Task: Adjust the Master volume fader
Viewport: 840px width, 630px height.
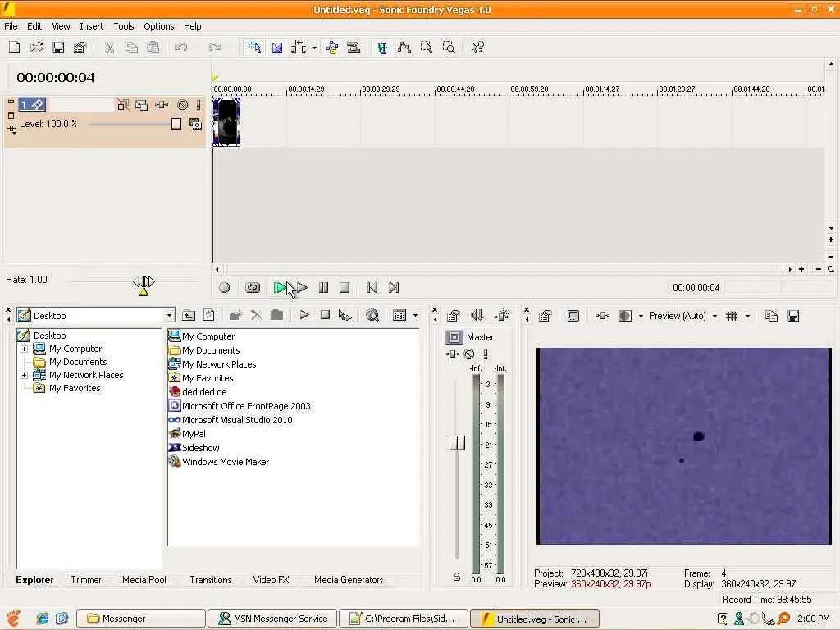Action: [x=457, y=443]
